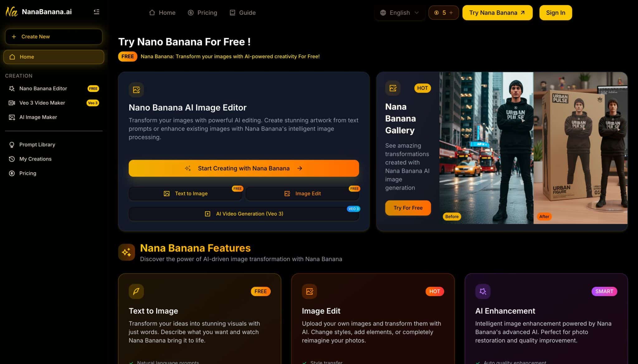Click the Create New button
The image size is (638, 364).
pyautogui.click(x=54, y=37)
